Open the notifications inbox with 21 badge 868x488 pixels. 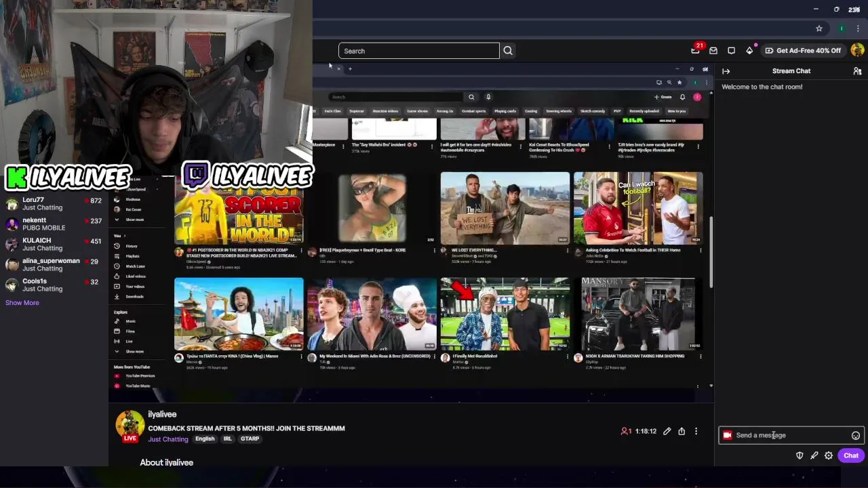[x=696, y=50]
